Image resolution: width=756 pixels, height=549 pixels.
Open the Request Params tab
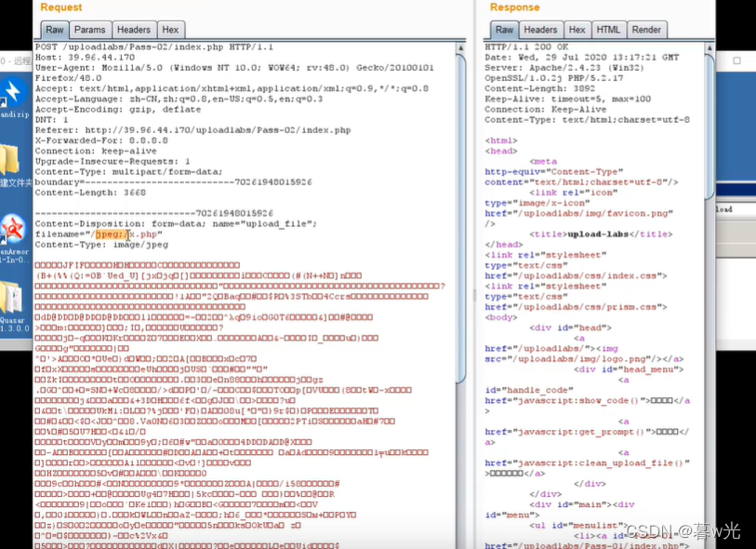[x=90, y=30]
